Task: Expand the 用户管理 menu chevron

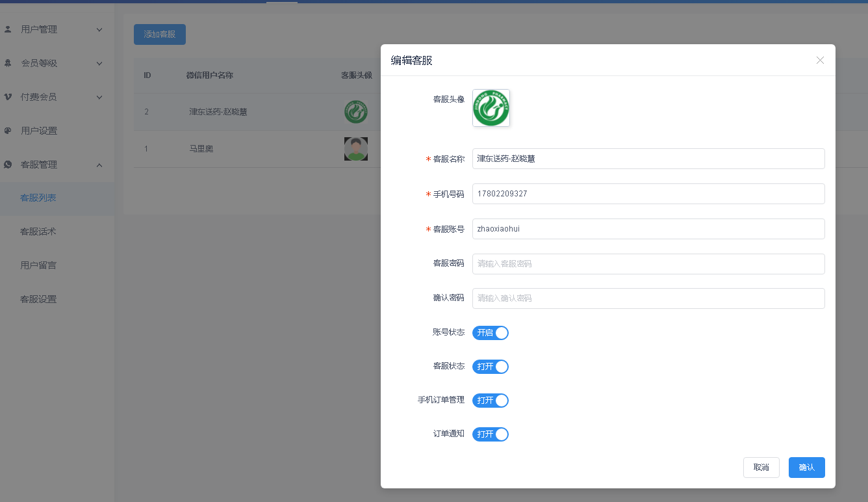Action: (x=99, y=29)
